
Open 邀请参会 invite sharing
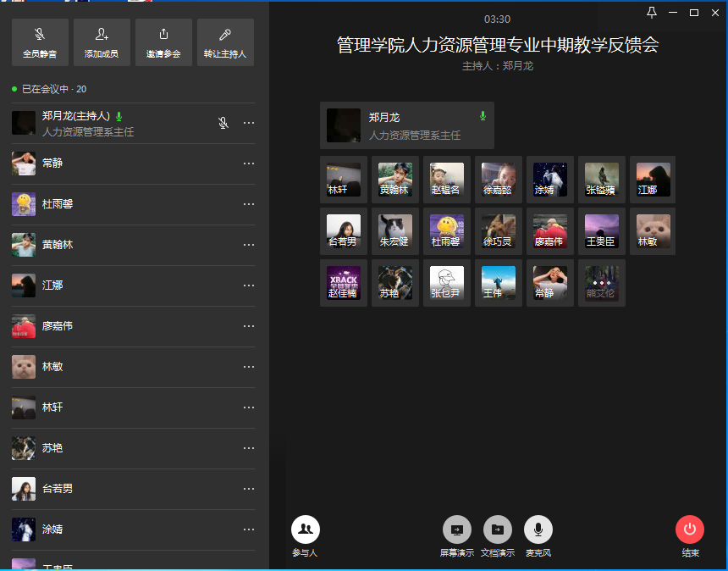point(163,42)
